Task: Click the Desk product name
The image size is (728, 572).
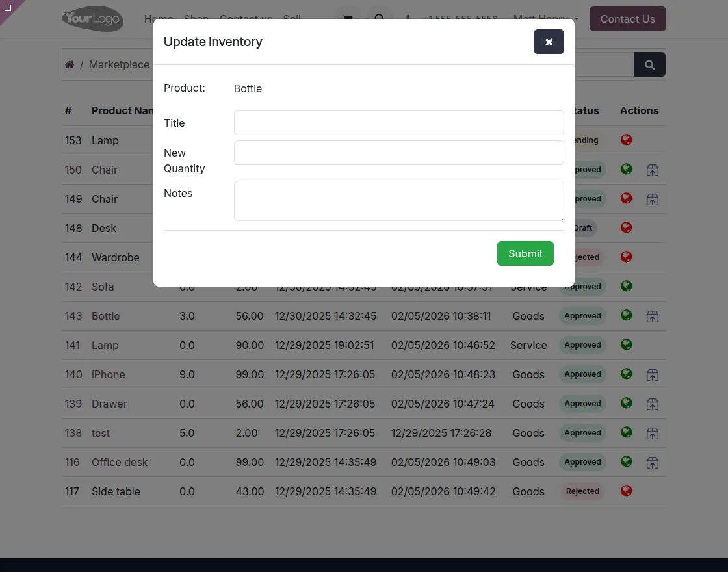Action: [103, 228]
